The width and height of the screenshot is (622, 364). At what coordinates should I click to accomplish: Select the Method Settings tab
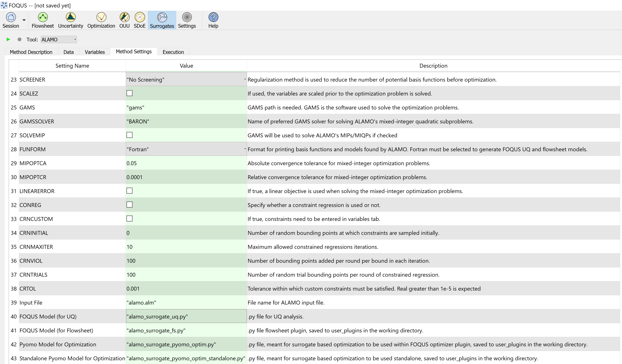[134, 52]
